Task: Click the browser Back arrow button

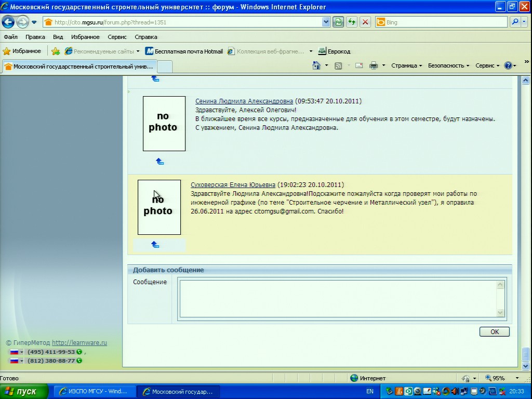Action: pyautogui.click(x=8, y=22)
